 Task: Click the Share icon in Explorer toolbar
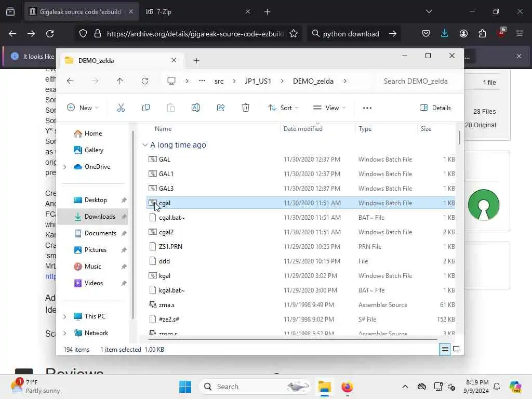pyautogui.click(x=220, y=108)
